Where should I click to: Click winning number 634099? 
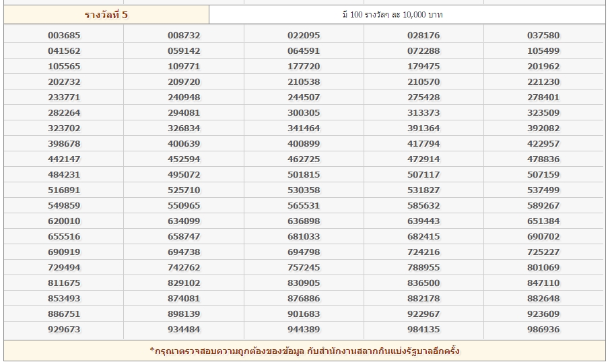(x=184, y=221)
